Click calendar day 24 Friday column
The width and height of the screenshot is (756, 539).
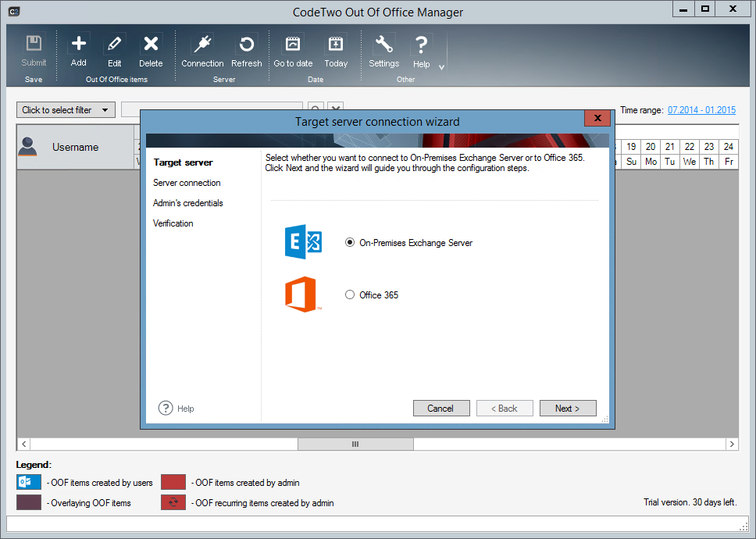pos(729,154)
